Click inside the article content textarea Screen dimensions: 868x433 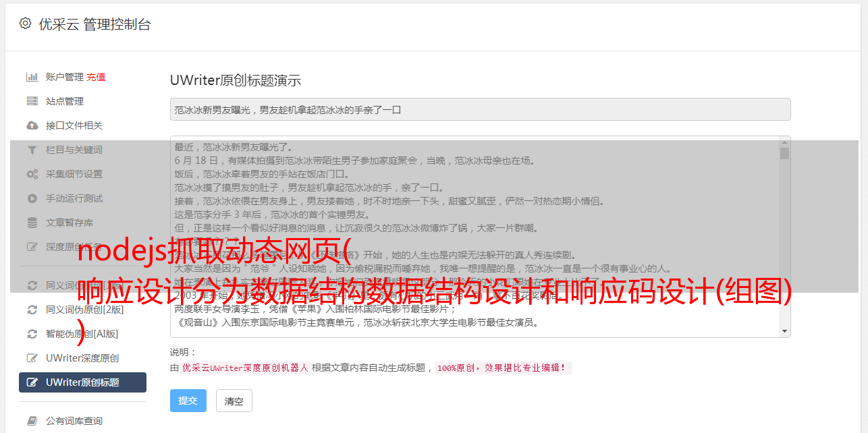(475, 236)
